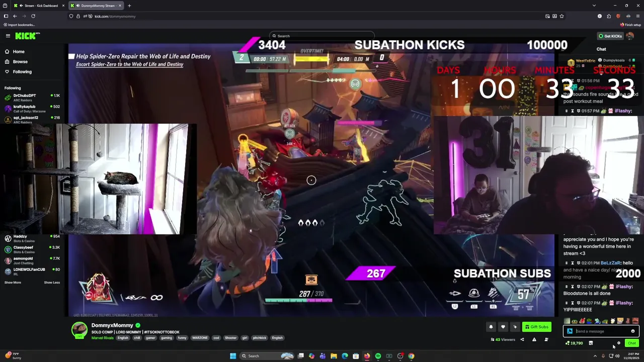644x362 pixels.
Task: Send message with green Chat button
Action: point(631,343)
